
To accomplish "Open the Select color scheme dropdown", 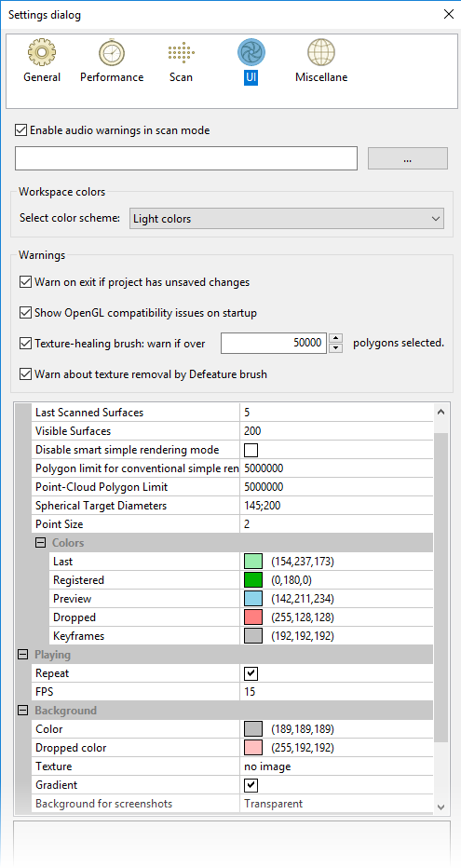I will (x=287, y=219).
